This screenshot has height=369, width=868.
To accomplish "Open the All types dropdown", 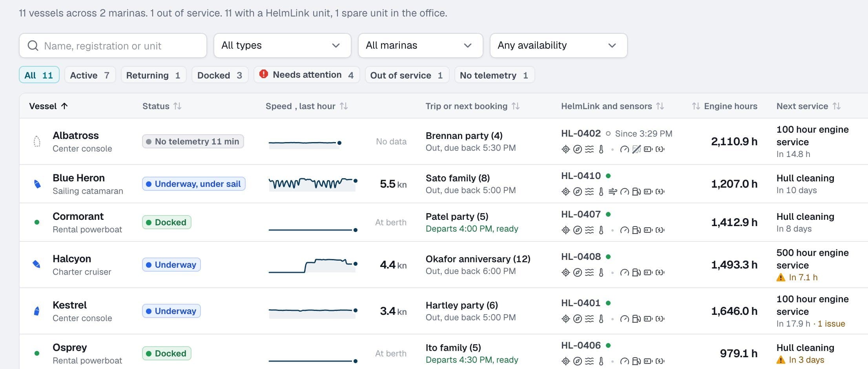I will 282,46.
